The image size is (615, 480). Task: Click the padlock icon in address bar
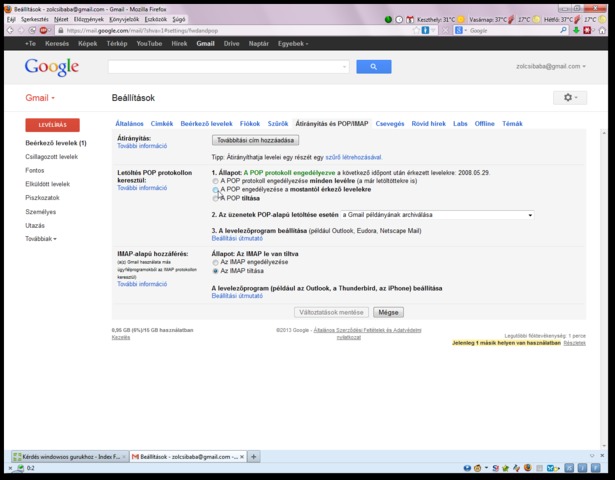pos(60,31)
